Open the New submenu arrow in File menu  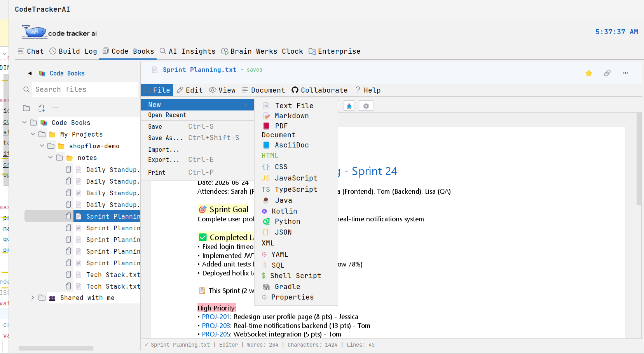[x=246, y=105]
